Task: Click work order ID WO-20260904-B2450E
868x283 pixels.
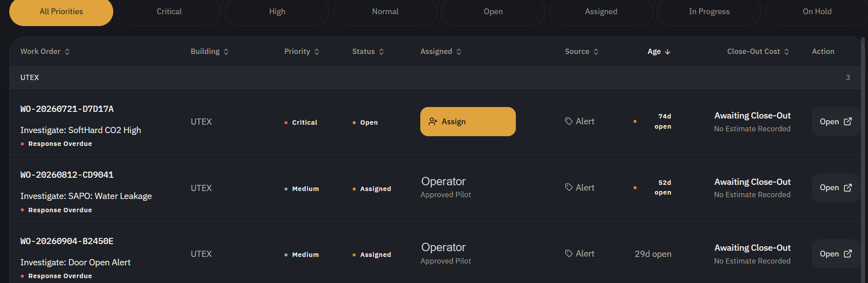Action: [x=67, y=241]
